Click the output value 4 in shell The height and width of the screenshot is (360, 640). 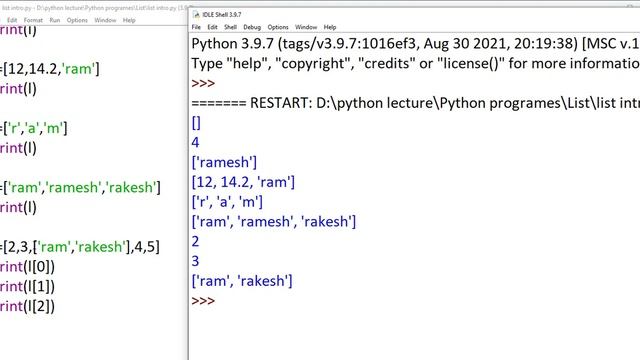196,142
